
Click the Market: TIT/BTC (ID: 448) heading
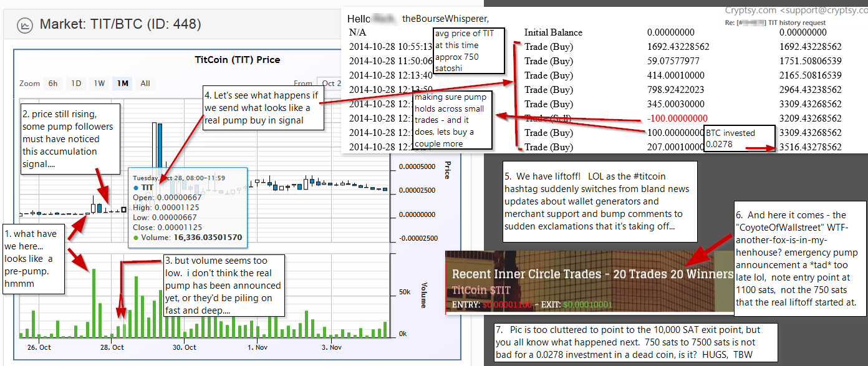pos(120,25)
